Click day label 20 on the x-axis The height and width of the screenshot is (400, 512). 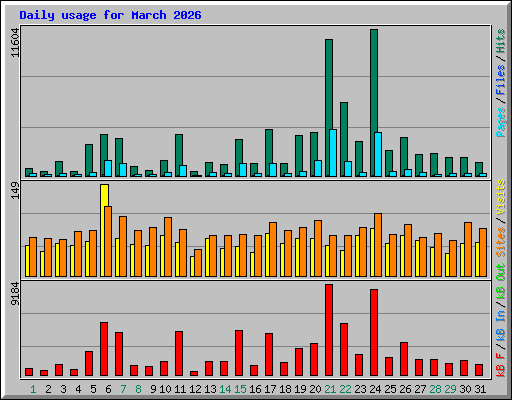pos(315,389)
